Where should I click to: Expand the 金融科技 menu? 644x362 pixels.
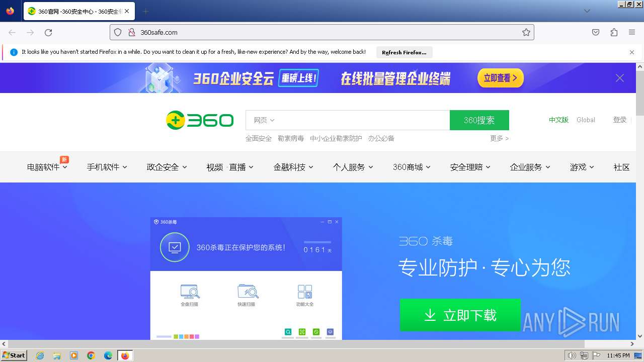coord(293,167)
